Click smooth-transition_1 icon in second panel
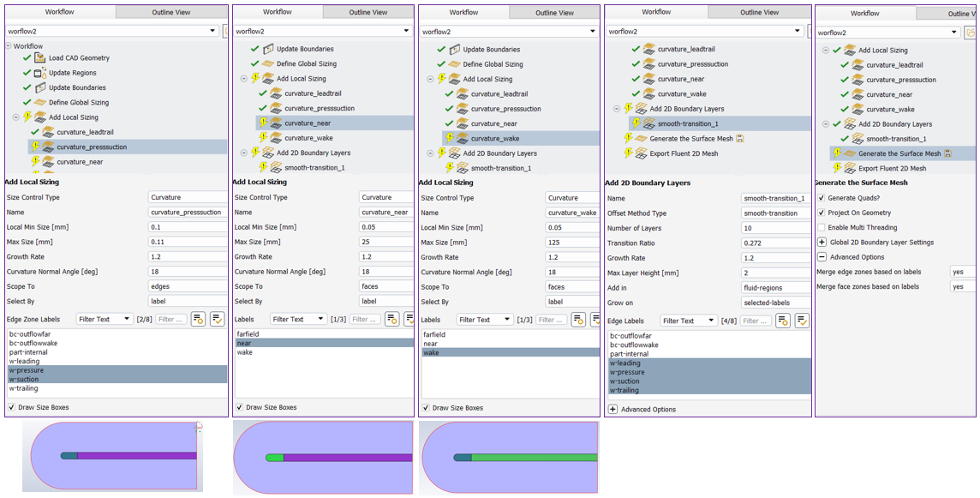Image resolution: width=980 pixels, height=498 pixels. pos(276,168)
